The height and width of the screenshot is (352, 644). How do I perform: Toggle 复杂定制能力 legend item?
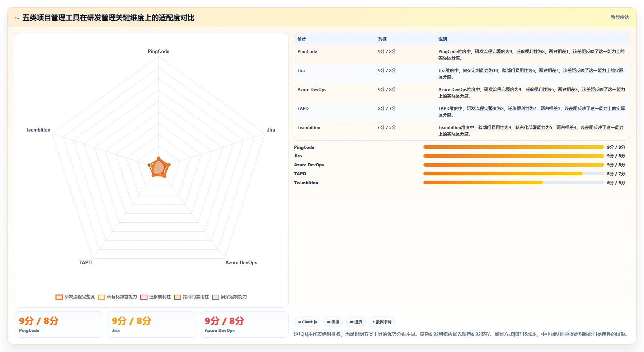click(230, 297)
